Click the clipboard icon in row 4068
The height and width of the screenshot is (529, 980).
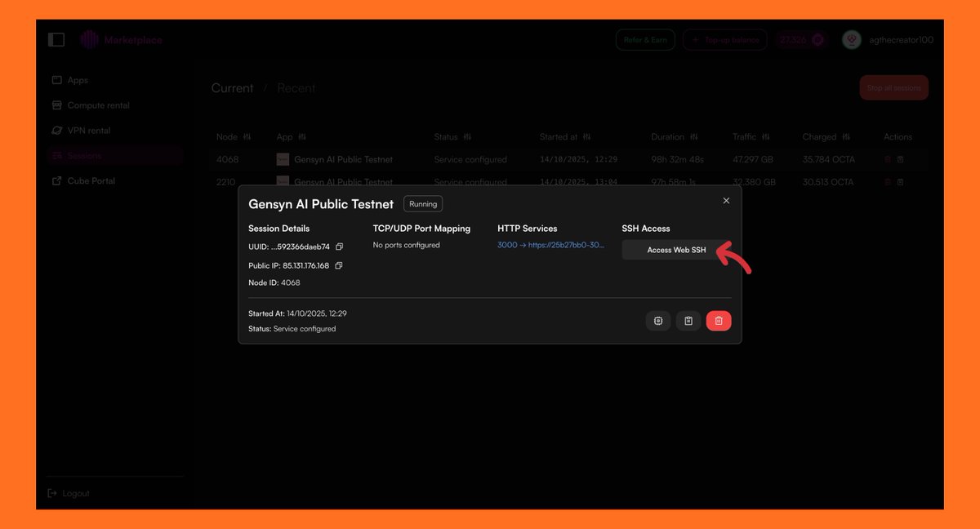[x=900, y=159]
